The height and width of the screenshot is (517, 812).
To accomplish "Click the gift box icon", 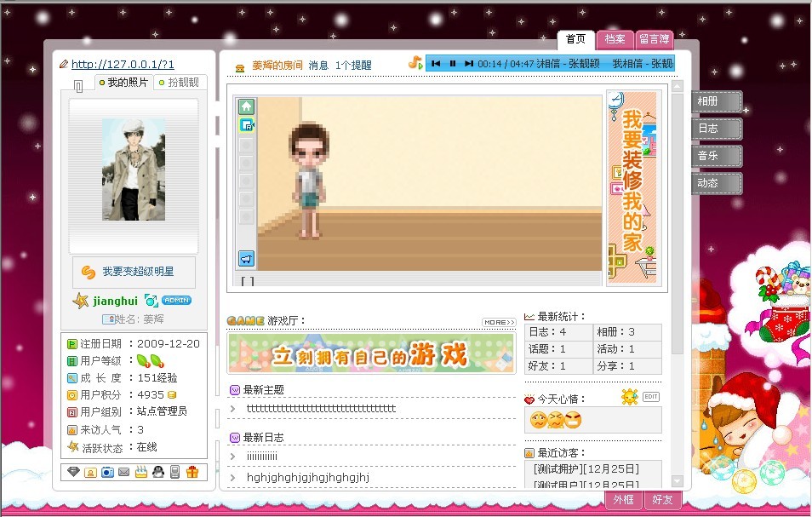I will pos(192,472).
